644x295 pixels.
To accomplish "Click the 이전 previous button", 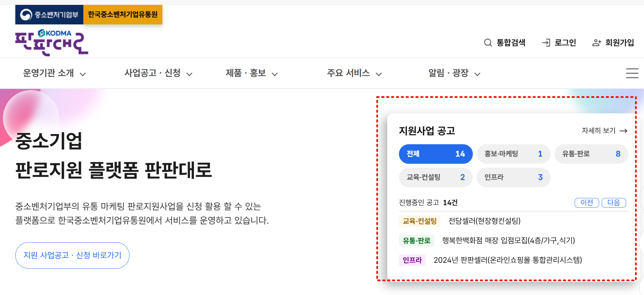I will [587, 203].
